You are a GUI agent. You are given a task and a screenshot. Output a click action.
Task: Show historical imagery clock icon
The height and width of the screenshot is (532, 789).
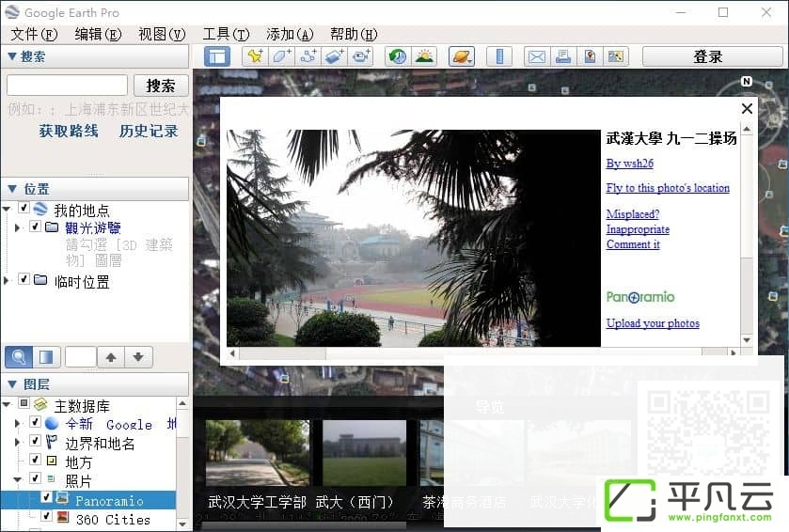point(398,56)
